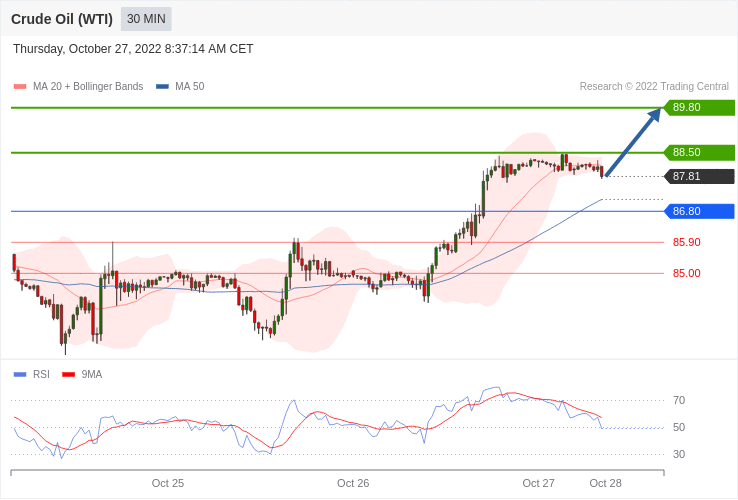This screenshot has height=500, width=738.
Task: Click the MA 20 + Bollinger Bands legend swatch
Action: click(x=20, y=87)
